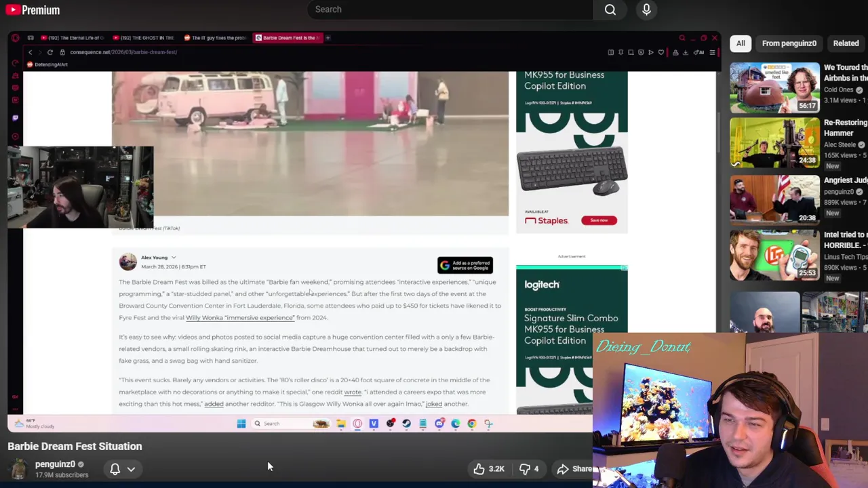Go back in the Opera browser
This screenshot has width=868, height=488.
[30, 52]
